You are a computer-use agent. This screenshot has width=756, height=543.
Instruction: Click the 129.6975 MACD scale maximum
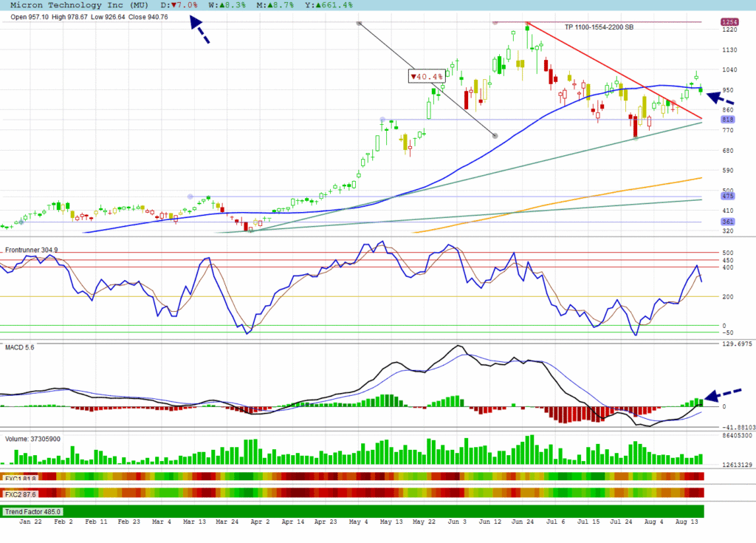tap(738, 344)
